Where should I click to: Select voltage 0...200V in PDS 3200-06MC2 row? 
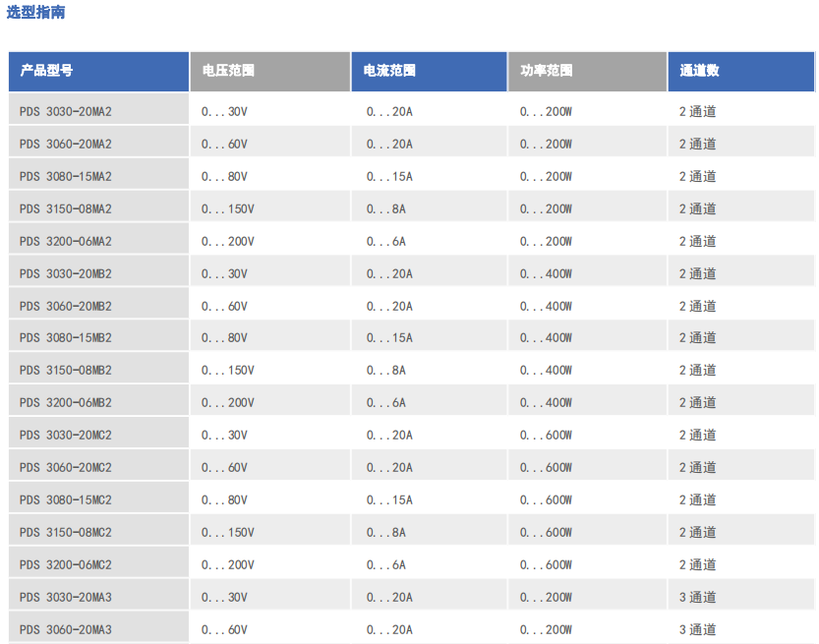coord(228,564)
